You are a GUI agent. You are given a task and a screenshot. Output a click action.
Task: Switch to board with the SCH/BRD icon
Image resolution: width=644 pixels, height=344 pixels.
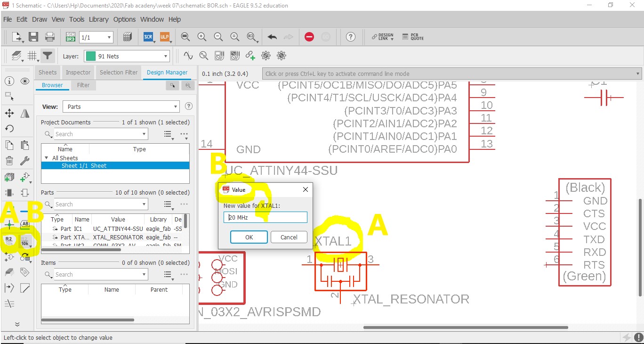(70, 37)
